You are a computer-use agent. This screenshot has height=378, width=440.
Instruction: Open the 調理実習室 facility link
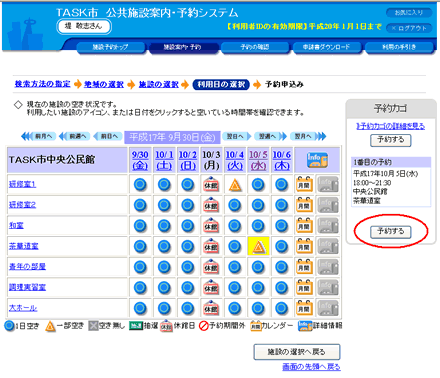27,287
